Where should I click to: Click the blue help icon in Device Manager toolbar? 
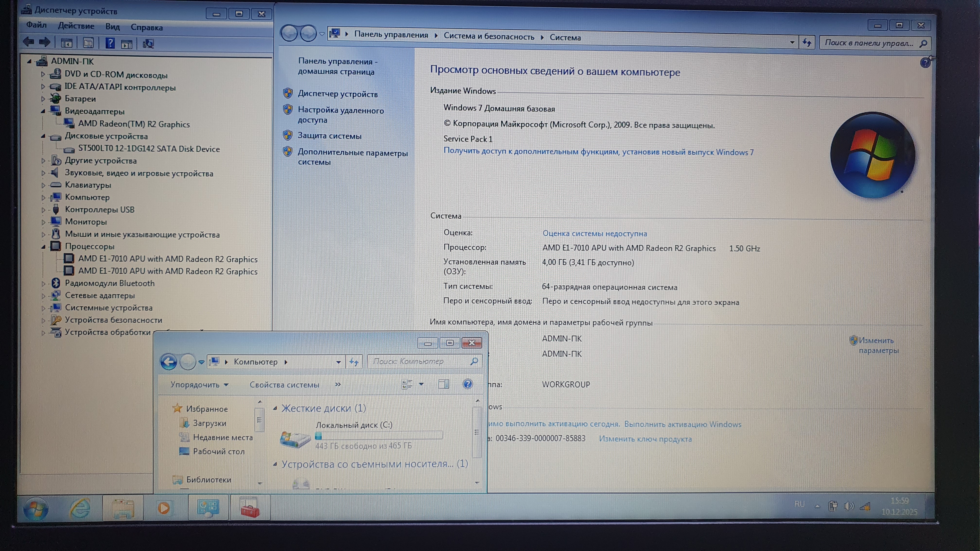pyautogui.click(x=110, y=43)
